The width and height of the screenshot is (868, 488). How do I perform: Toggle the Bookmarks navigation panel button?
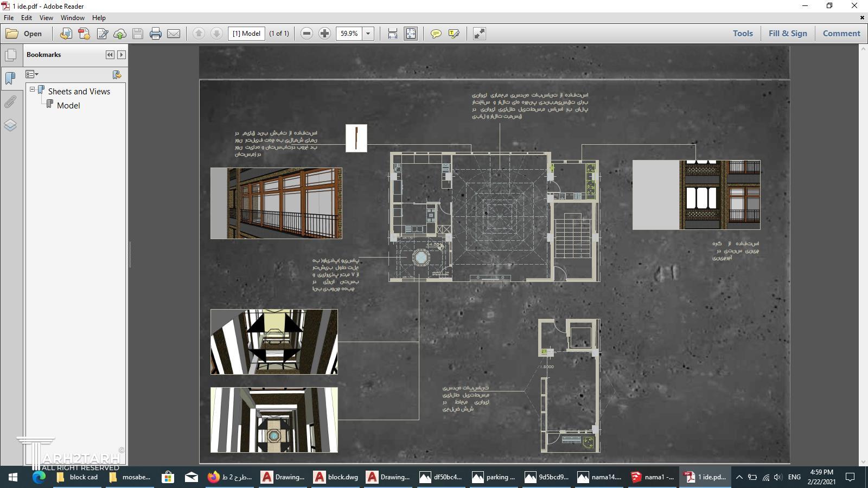click(10, 78)
